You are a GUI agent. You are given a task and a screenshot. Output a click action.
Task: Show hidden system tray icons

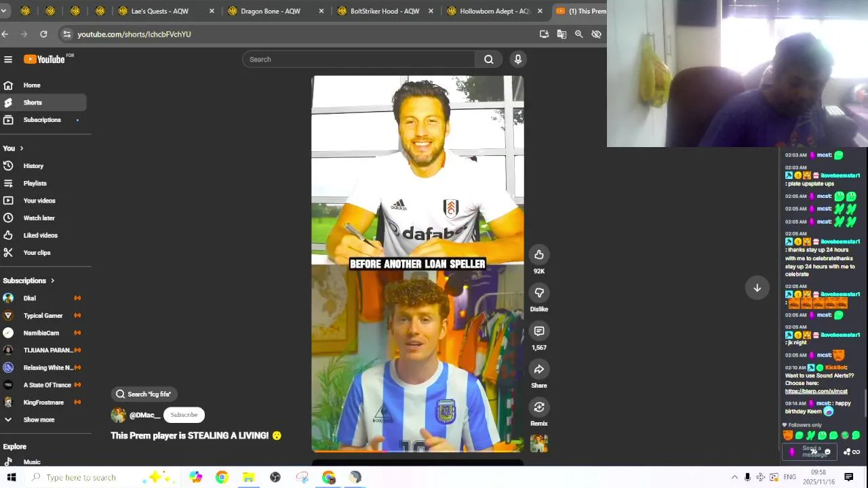[734, 477]
